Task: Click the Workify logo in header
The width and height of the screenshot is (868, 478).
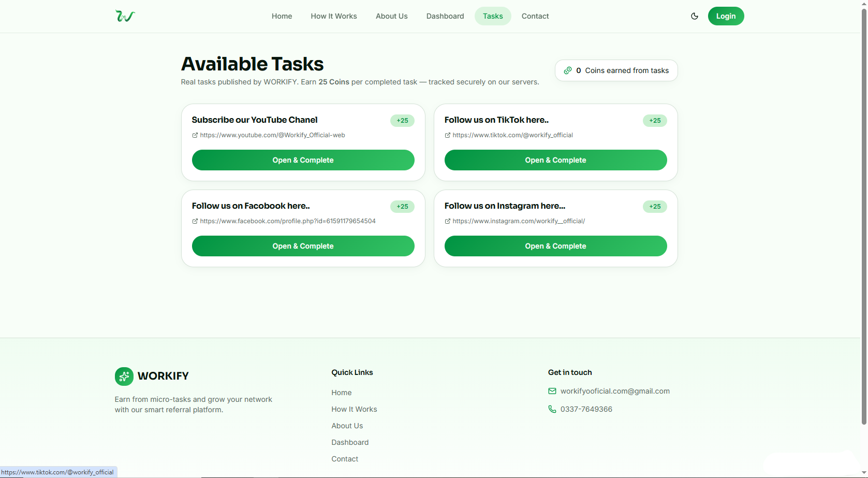Action: [x=125, y=16]
